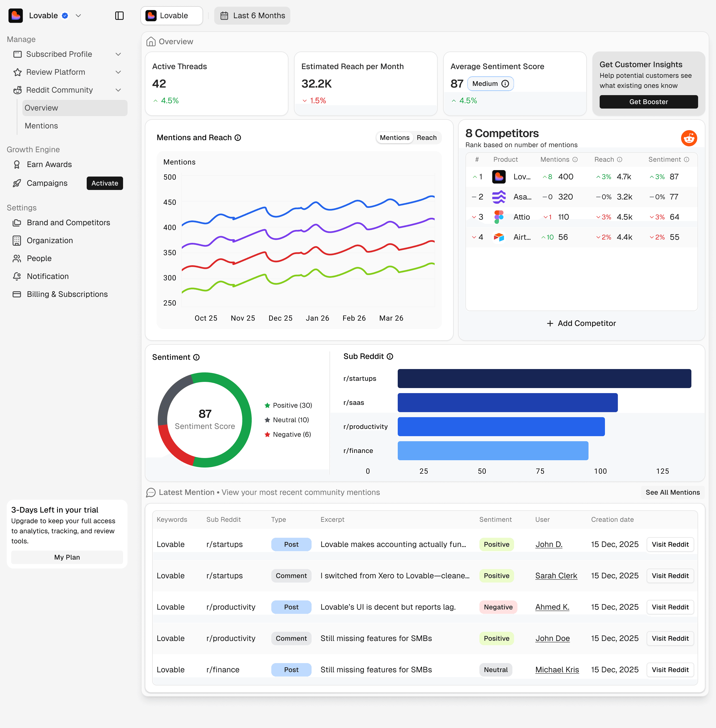Click the Get Booster button
The image size is (716, 728).
[x=648, y=102]
